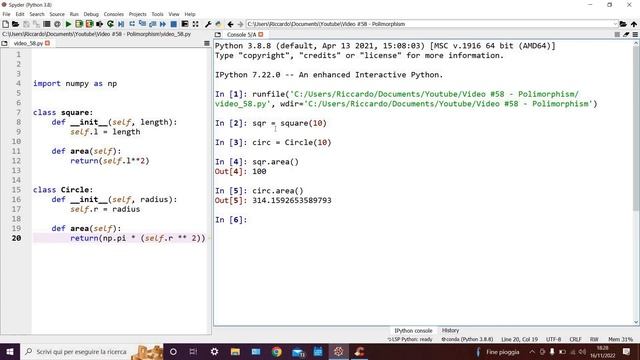The image size is (640, 360).
Task: Click the Save file toolbar icon
Action: (x=27, y=24)
